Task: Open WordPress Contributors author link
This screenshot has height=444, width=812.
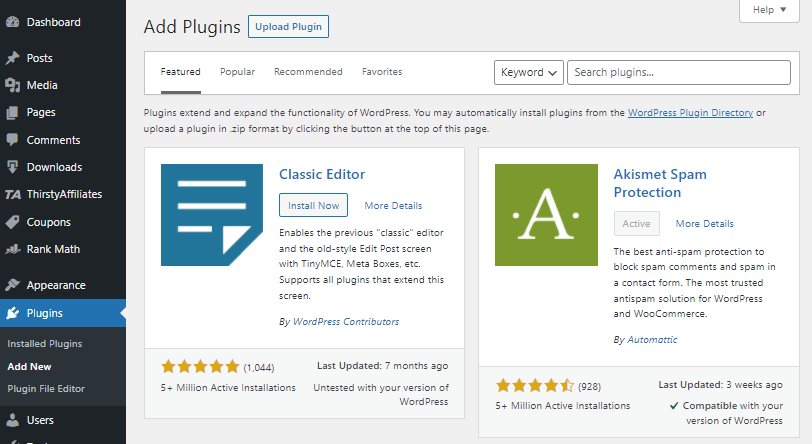Action: coord(346,322)
